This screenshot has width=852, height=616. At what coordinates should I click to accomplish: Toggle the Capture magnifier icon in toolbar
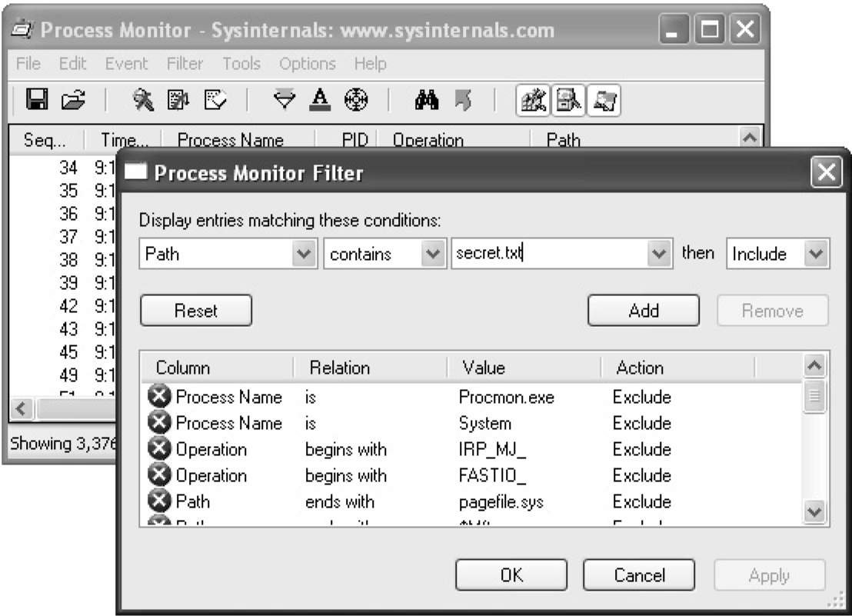(144, 100)
